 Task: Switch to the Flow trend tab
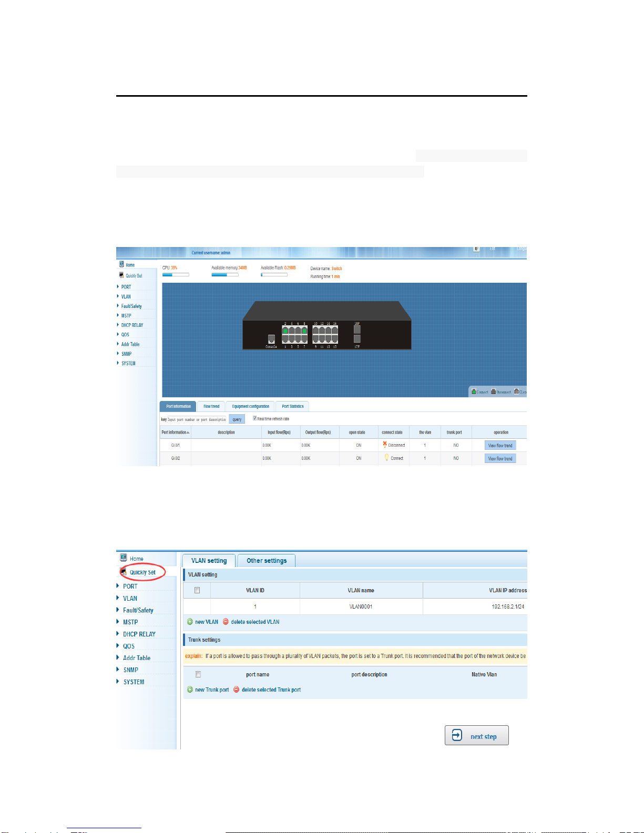pos(211,406)
